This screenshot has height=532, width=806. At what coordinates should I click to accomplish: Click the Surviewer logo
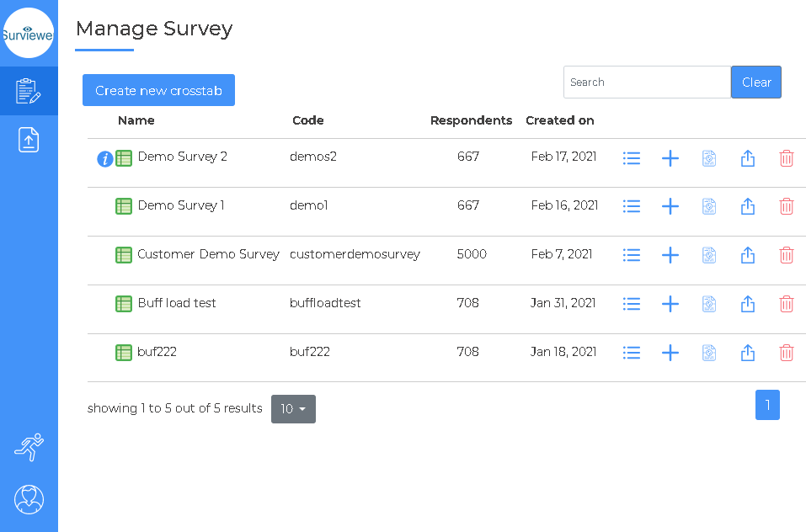tap(29, 33)
